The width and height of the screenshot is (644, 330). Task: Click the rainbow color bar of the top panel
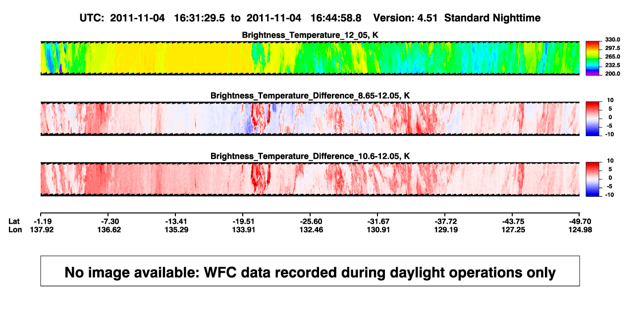tap(592, 58)
